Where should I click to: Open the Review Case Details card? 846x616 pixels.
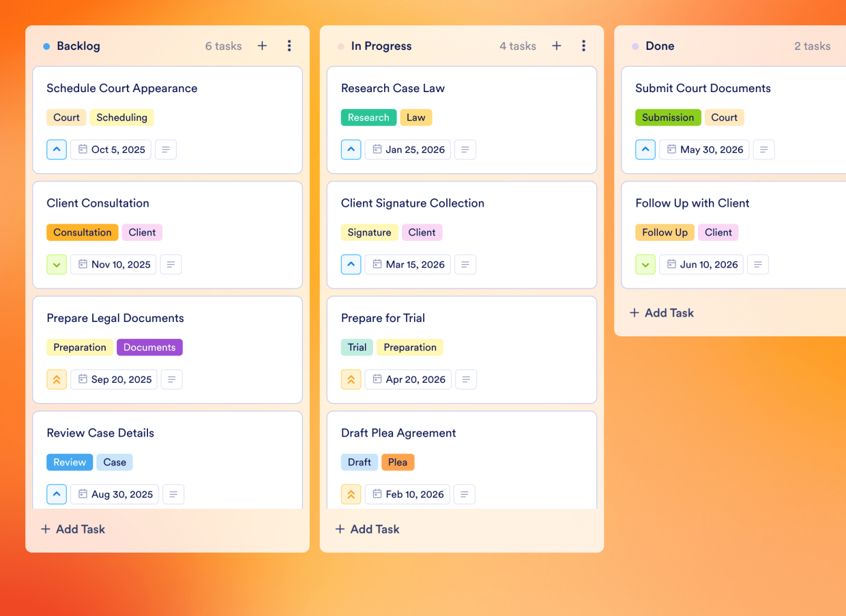coord(100,432)
